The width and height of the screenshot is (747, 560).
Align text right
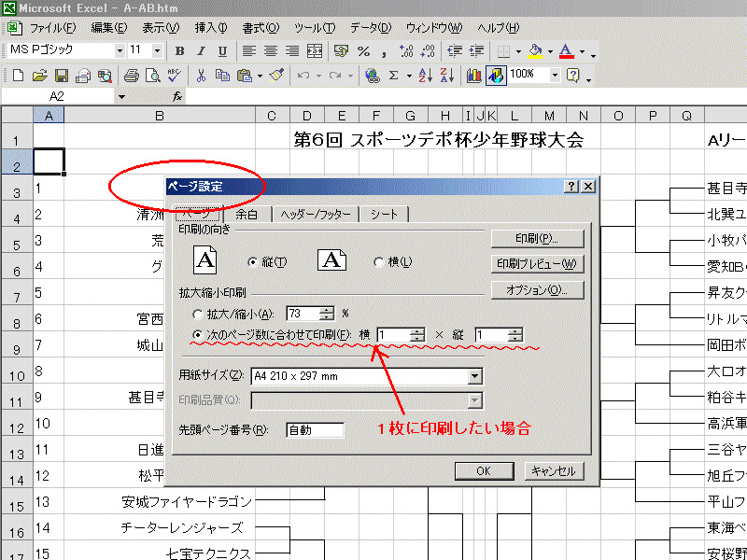point(292,51)
